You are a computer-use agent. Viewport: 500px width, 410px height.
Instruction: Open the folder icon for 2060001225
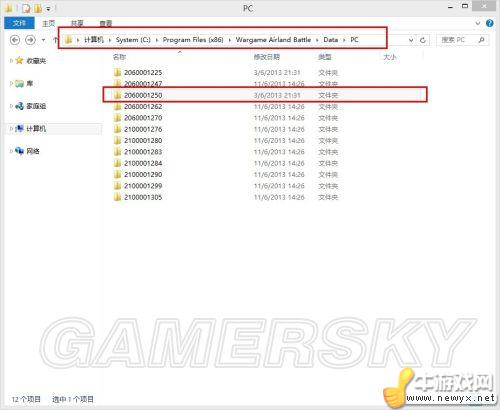tap(117, 72)
